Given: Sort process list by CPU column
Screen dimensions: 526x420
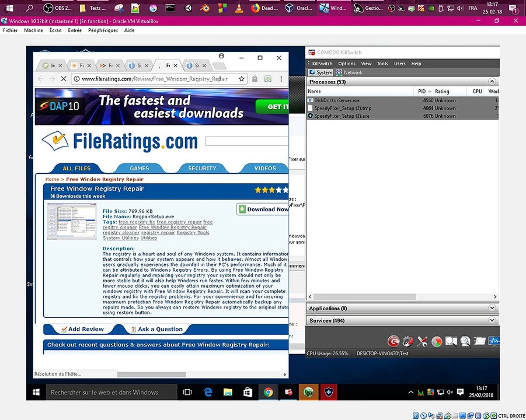Looking at the screenshot, I should (x=475, y=91).
